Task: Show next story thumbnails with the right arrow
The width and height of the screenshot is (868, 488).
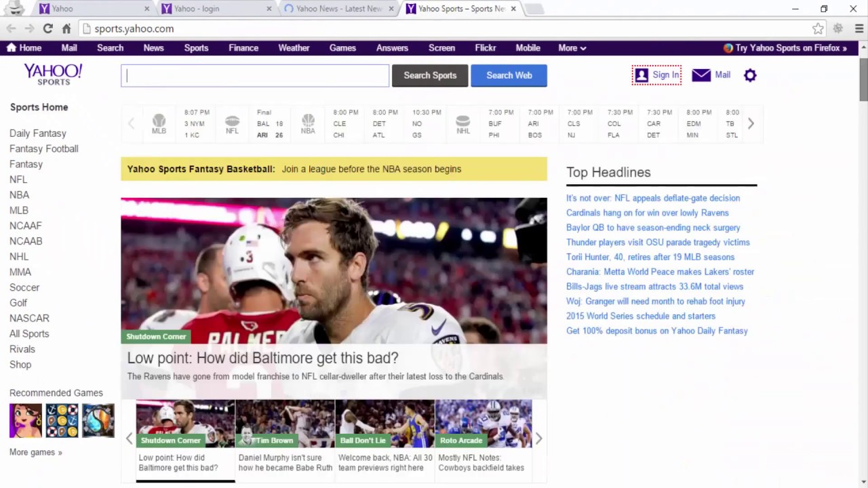Action: [538, 439]
